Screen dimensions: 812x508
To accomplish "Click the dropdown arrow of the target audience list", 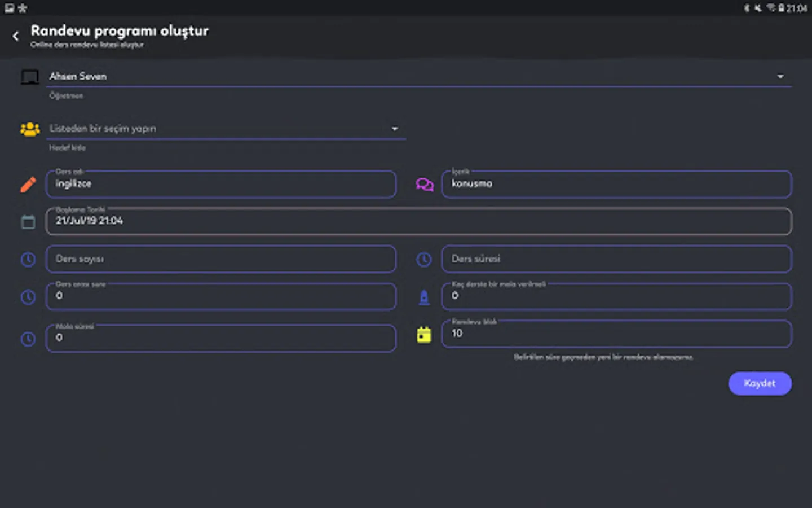I will 395,129.
